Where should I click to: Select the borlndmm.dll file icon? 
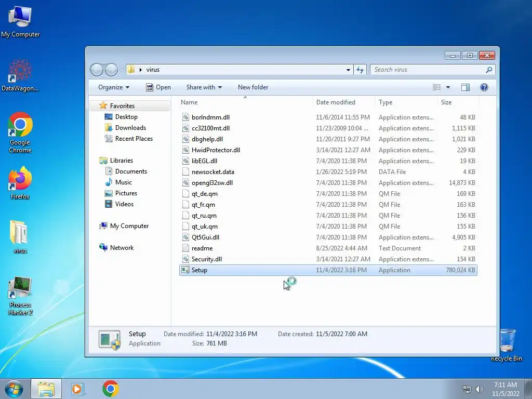point(185,117)
